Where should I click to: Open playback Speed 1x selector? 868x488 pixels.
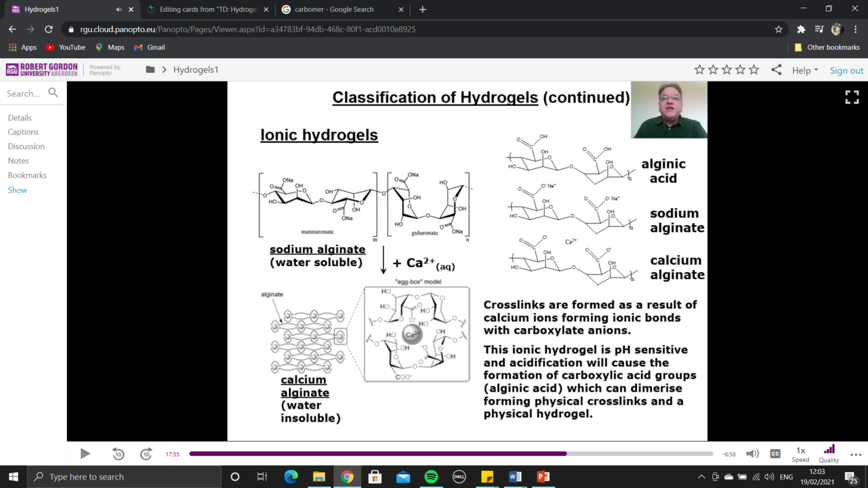800,454
